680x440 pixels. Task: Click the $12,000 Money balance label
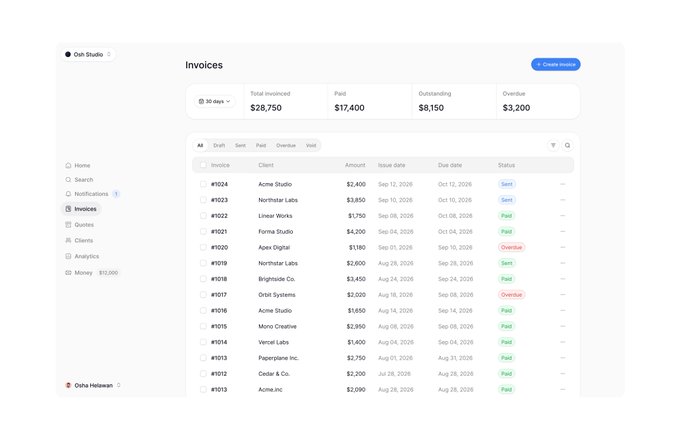click(108, 273)
